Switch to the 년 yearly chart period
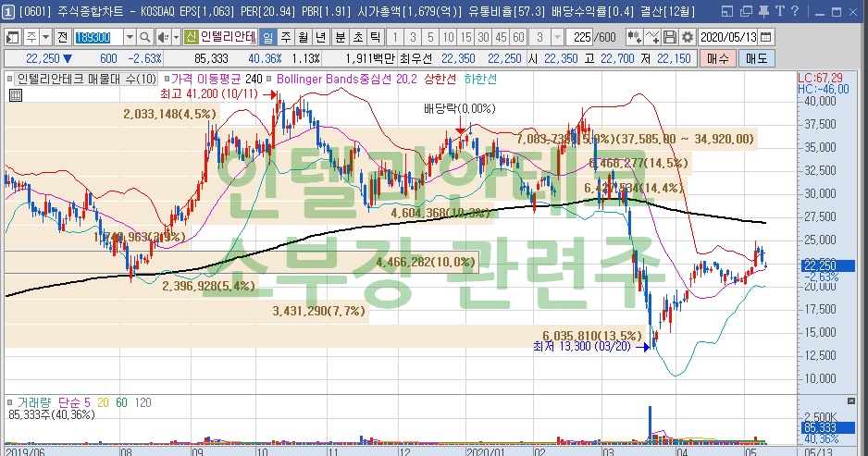This screenshot has height=456, width=868. click(321, 37)
